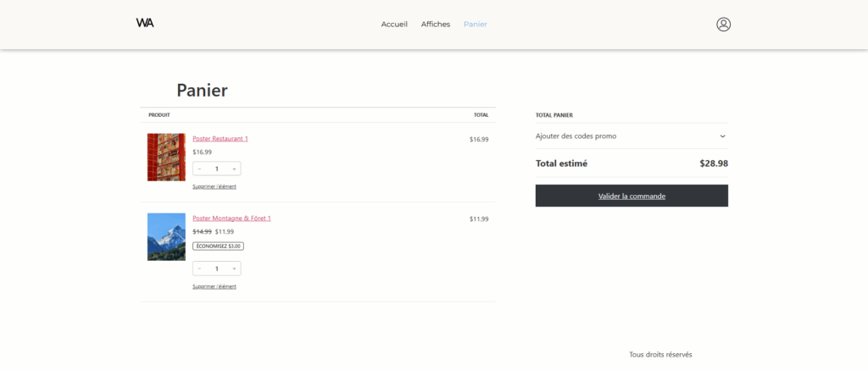Click the mountain poster thumbnail
868x371 pixels.
[166, 236]
